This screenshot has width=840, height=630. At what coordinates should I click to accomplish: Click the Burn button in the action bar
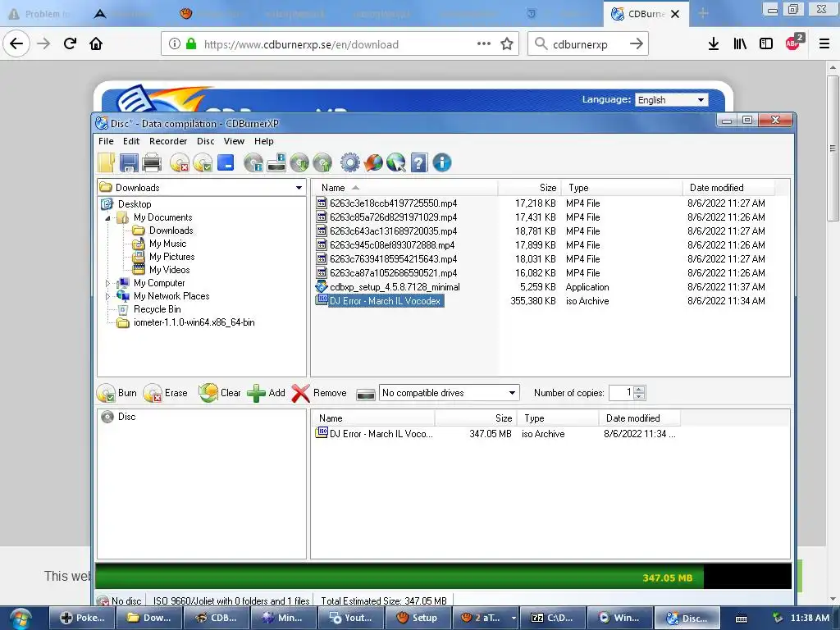117,393
